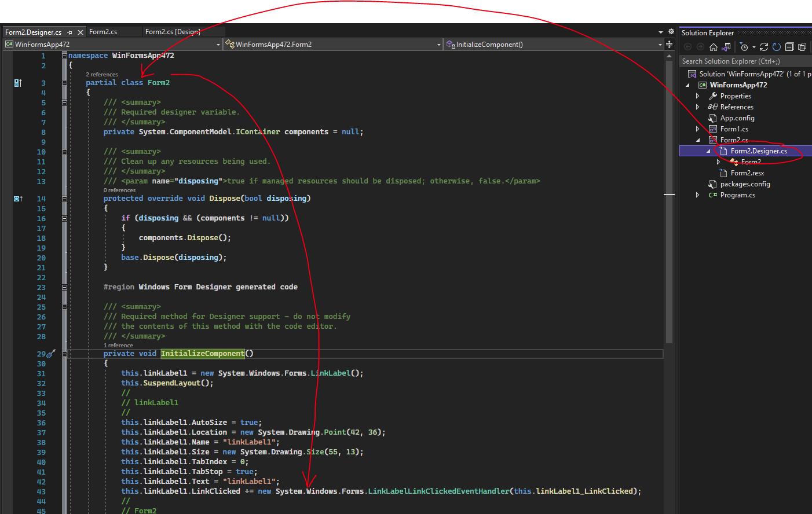Click the Solution Explorer panel title

tap(707, 33)
